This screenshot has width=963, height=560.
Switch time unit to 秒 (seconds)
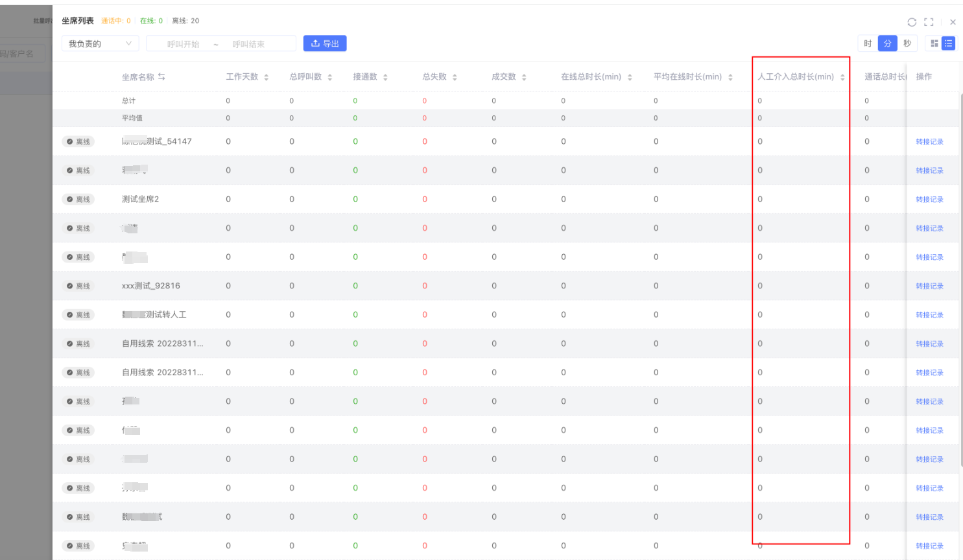click(907, 43)
